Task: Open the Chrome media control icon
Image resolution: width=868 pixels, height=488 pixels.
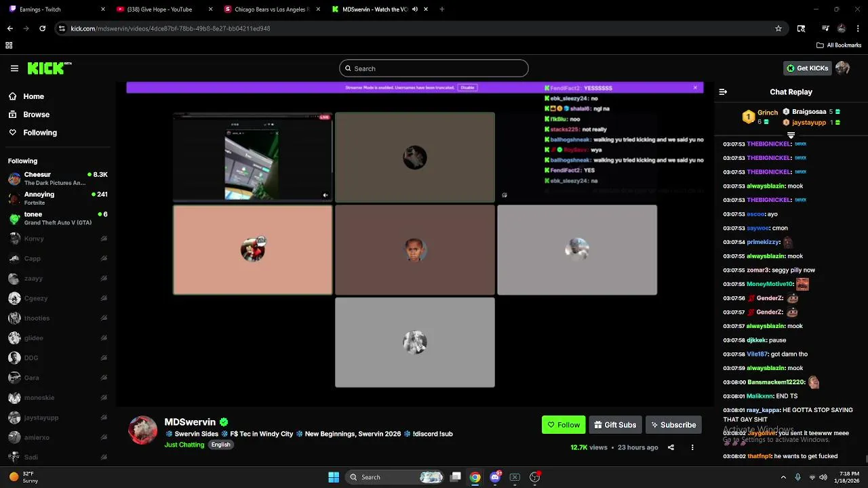Action: [x=825, y=28]
